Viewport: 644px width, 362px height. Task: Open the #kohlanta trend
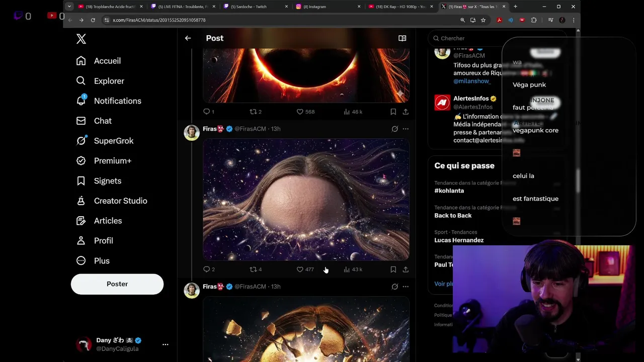coord(449,191)
